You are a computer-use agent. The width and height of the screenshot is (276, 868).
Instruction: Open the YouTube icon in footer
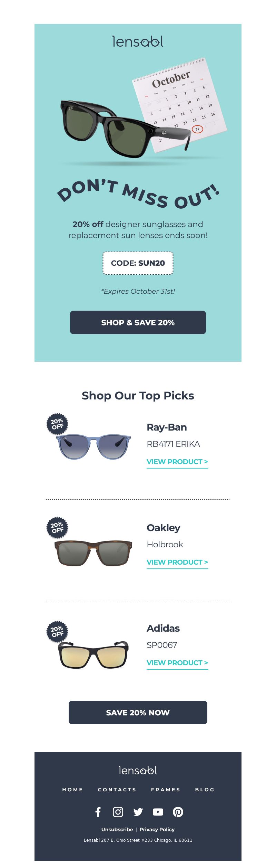pos(158,812)
